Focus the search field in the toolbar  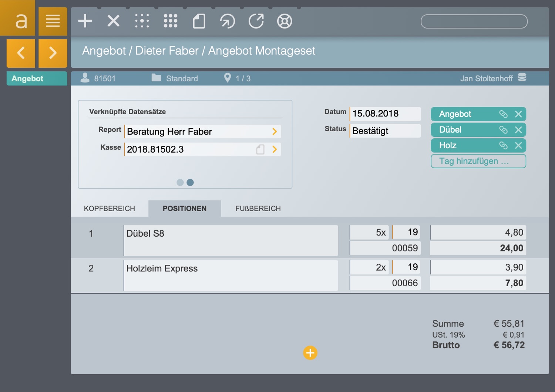tap(474, 21)
